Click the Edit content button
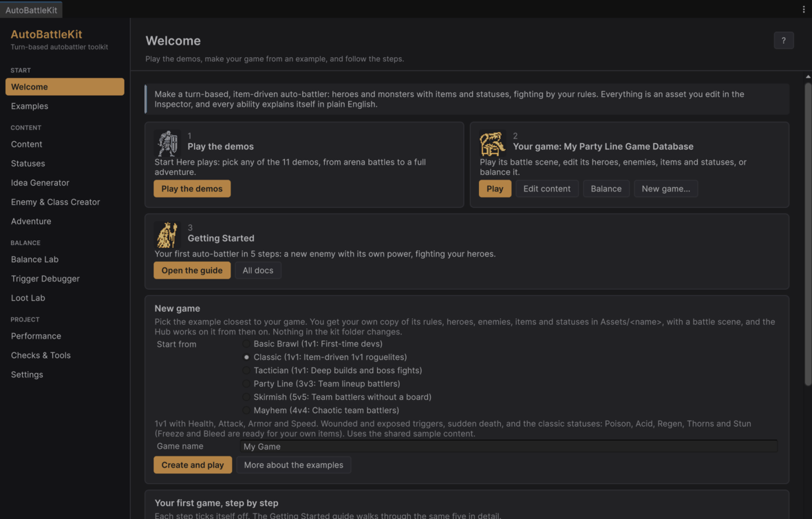812x519 pixels. click(x=547, y=189)
